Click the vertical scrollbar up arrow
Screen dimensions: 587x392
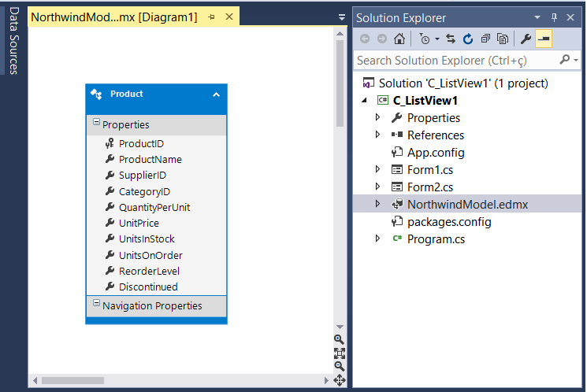point(340,34)
